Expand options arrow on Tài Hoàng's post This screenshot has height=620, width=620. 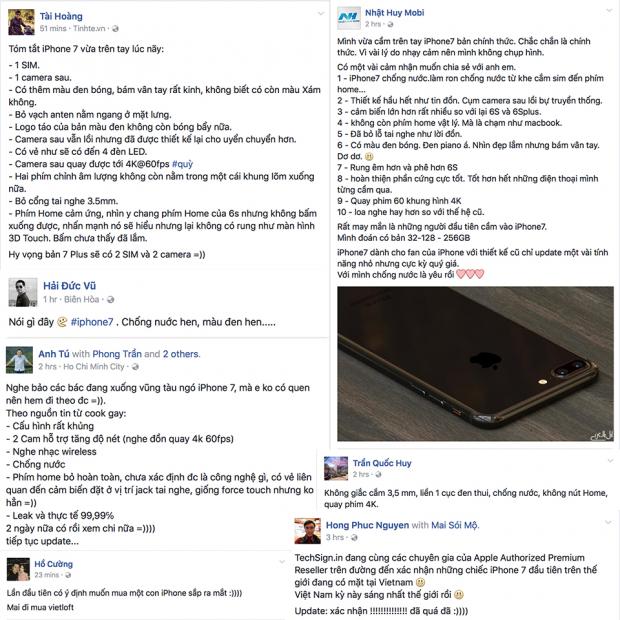tap(321, 14)
